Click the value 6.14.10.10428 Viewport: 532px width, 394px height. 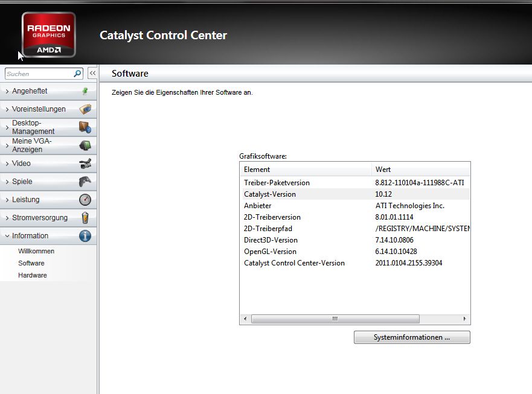click(x=396, y=252)
